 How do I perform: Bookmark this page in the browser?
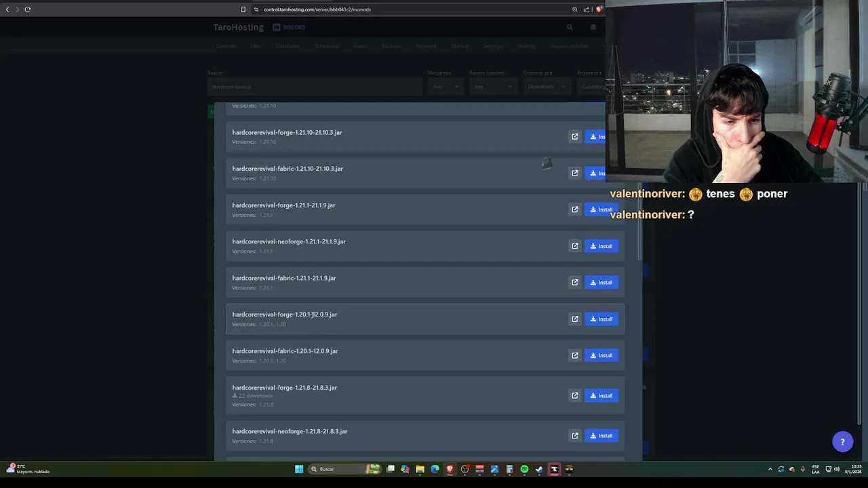[243, 9]
